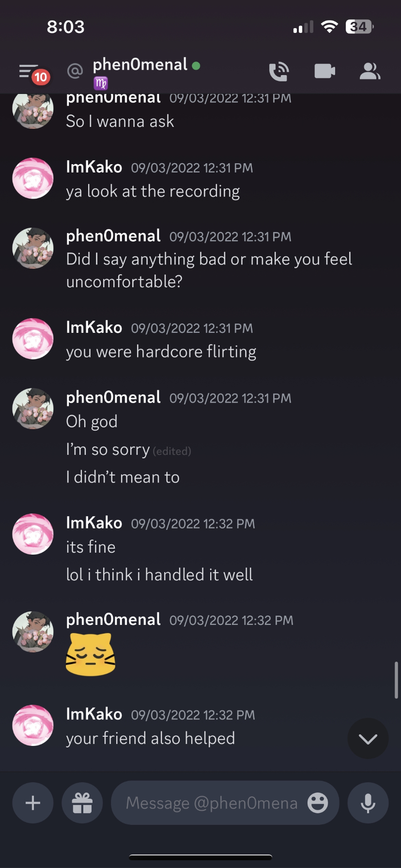Open phen0menal profile from header name
The height and width of the screenshot is (868, 401).
click(x=140, y=64)
